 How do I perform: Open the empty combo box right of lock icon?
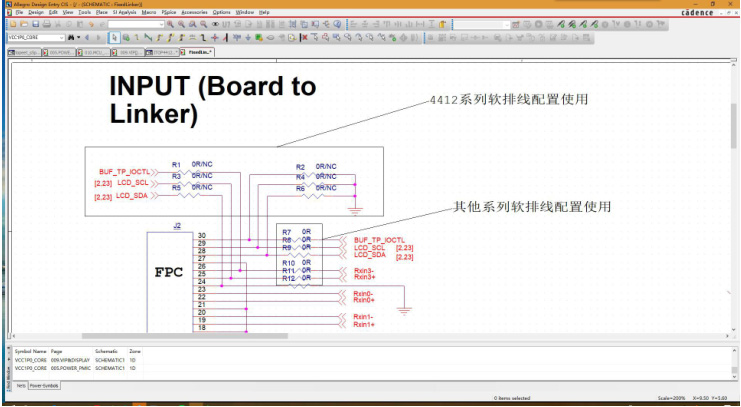(482, 24)
